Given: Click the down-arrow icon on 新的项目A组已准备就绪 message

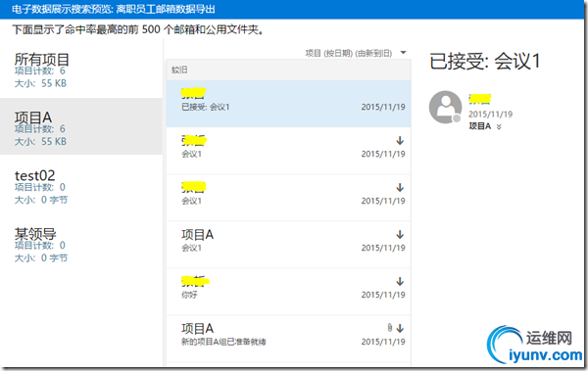Looking at the screenshot, I should 400,328.
